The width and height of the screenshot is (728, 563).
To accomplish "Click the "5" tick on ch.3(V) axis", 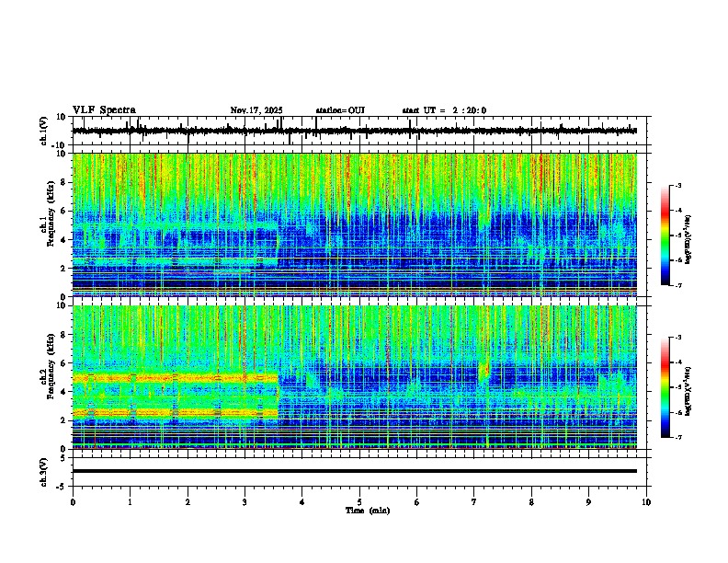I will click(64, 457).
